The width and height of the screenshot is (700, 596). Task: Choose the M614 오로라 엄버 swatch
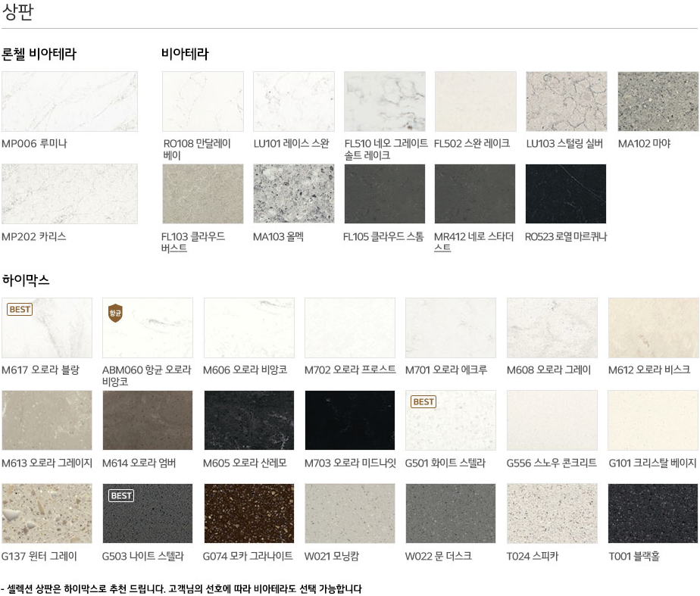click(x=147, y=420)
